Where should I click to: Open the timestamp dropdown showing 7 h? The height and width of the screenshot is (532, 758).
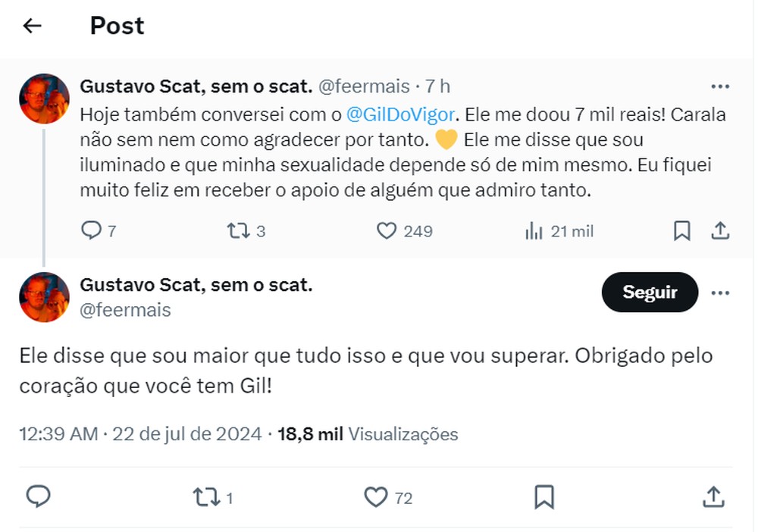click(x=437, y=86)
